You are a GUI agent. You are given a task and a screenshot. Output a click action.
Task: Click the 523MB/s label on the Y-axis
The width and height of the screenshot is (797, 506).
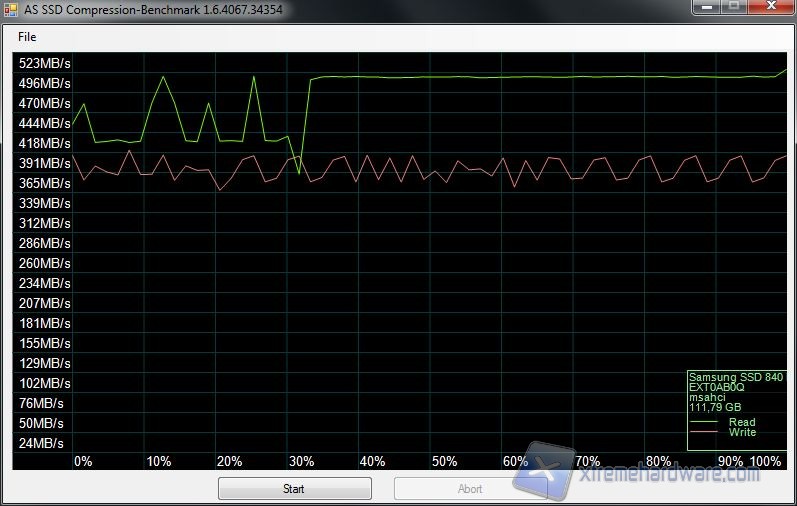click(x=44, y=63)
